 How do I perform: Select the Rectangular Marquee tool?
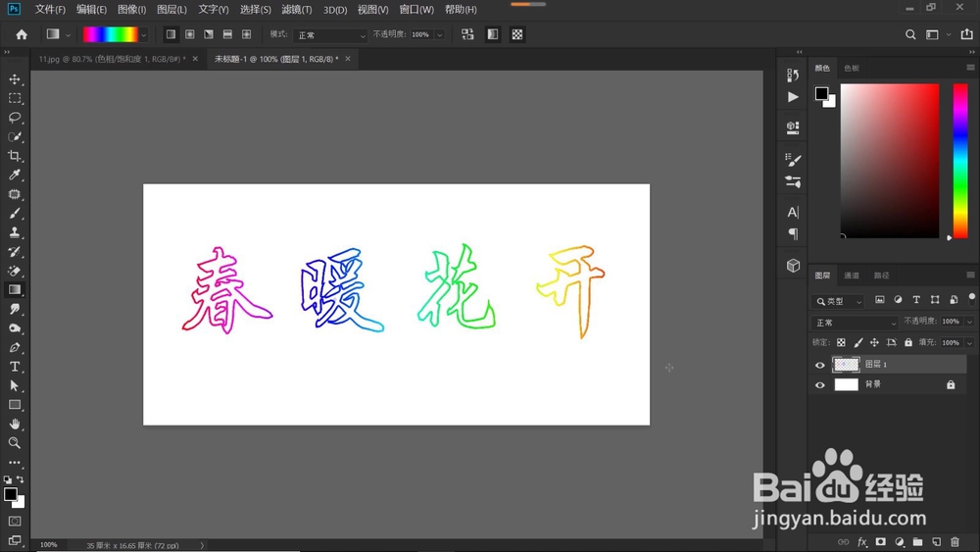(x=15, y=99)
